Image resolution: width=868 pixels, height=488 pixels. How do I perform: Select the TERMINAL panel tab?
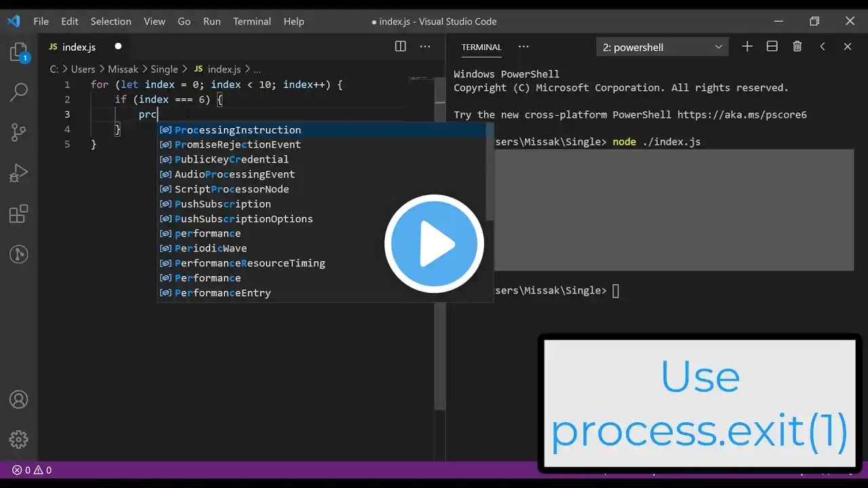[481, 47]
